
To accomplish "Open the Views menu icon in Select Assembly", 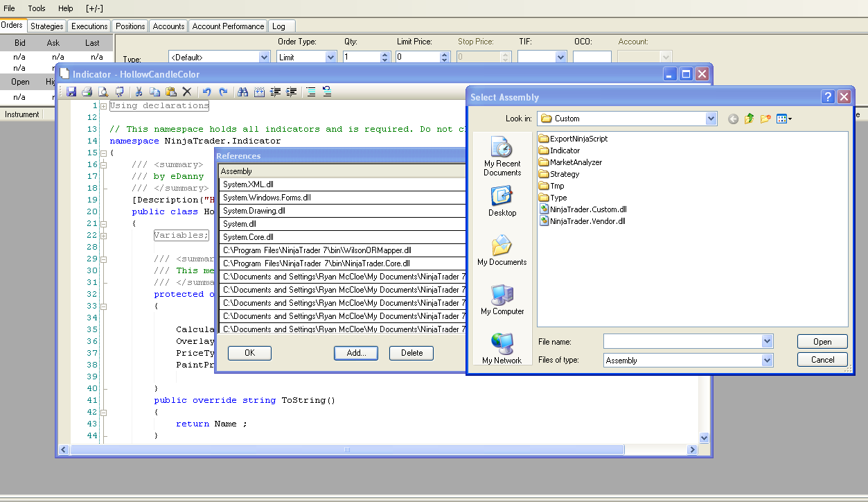I will (x=784, y=119).
